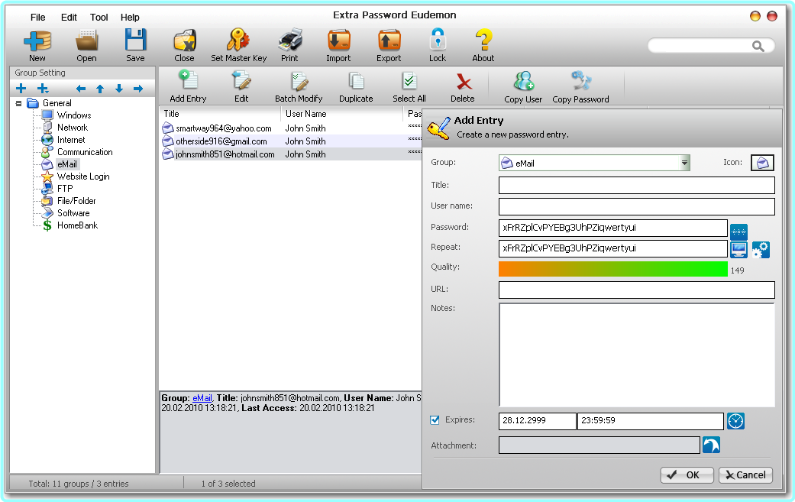This screenshot has width=795, height=502.
Task: Move group up with up arrow
Action: [x=100, y=89]
